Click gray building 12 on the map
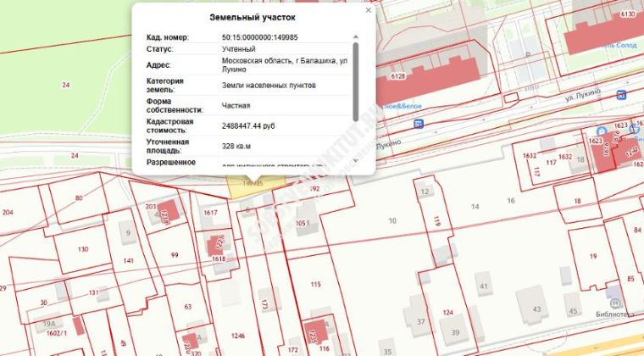The height and width of the screenshot is (356, 644). [x=425, y=191]
